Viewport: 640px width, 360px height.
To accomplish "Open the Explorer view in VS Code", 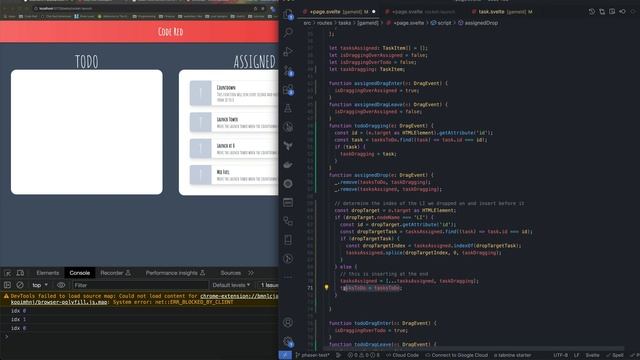I will pyautogui.click(x=288, y=14).
